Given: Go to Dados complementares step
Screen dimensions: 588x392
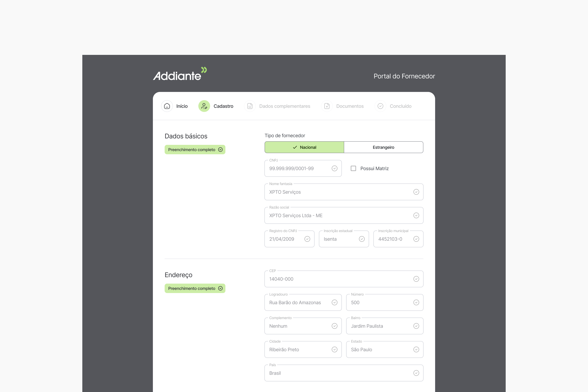Looking at the screenshot, I should 285,106.
